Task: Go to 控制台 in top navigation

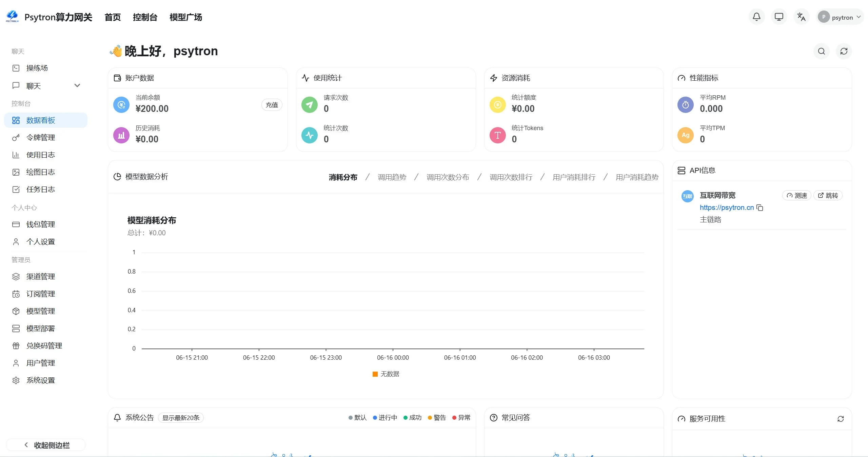Action: coord(145,17)
